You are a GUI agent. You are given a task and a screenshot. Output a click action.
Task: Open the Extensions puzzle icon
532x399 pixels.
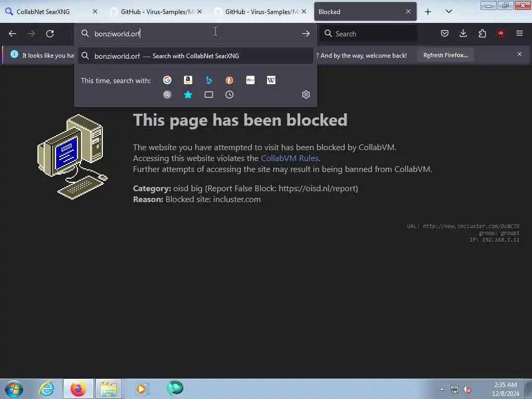(x=482, y=33)
